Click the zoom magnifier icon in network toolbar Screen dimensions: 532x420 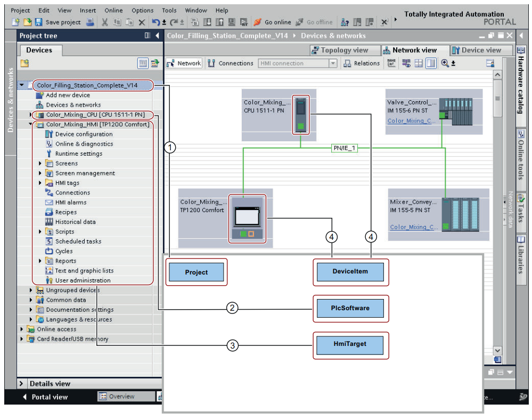tap(445, 63)
